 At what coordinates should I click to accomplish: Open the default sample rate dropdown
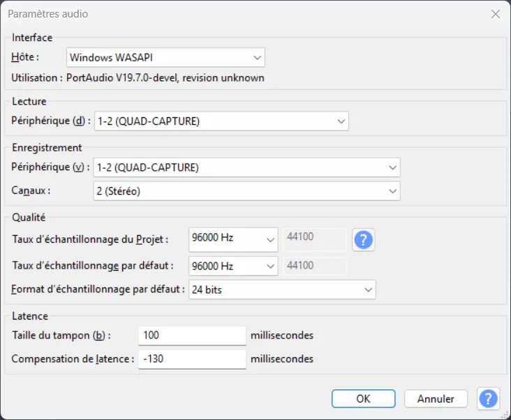233,266
